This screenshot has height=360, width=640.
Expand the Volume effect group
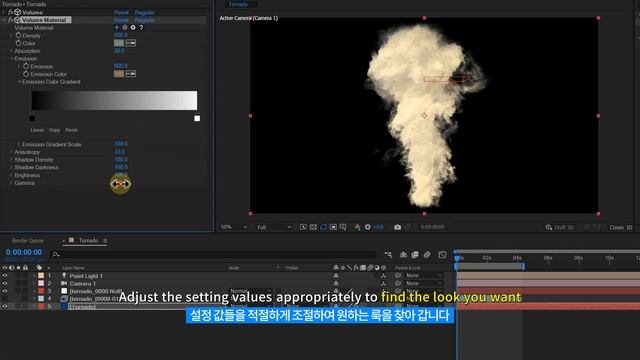(4, 12)
